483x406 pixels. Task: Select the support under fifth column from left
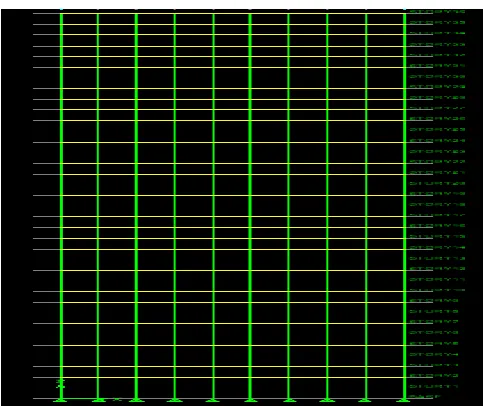pos(213,400)
